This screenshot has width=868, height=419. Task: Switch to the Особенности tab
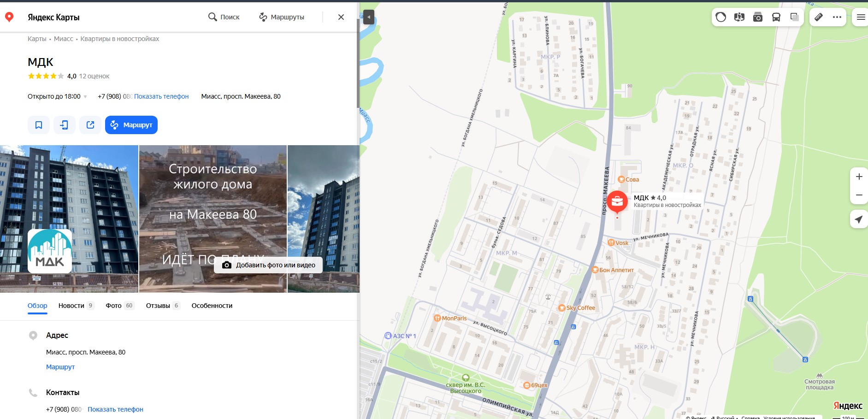point(212,306)
